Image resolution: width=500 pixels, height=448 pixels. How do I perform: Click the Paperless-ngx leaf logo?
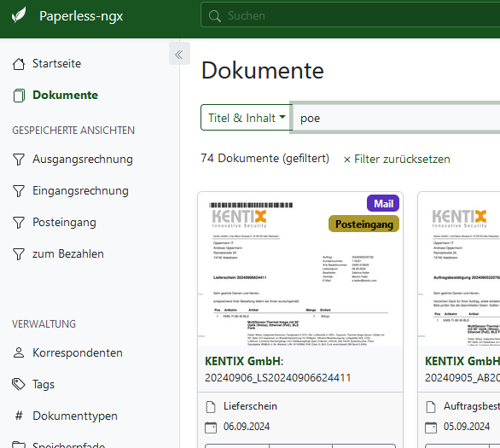tap(19, 15)
